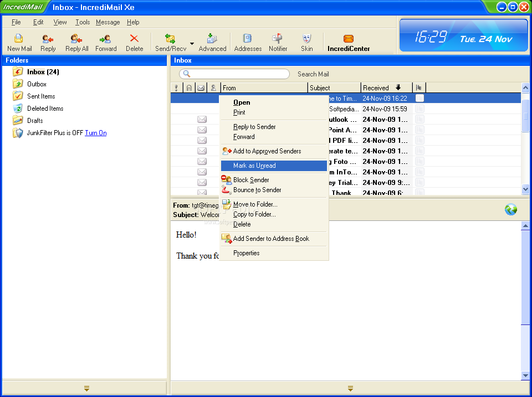The width and height of the screenshot is (532, 397).
Task: Open the IncrediCenter envelope icon
Action: point(349,39)
